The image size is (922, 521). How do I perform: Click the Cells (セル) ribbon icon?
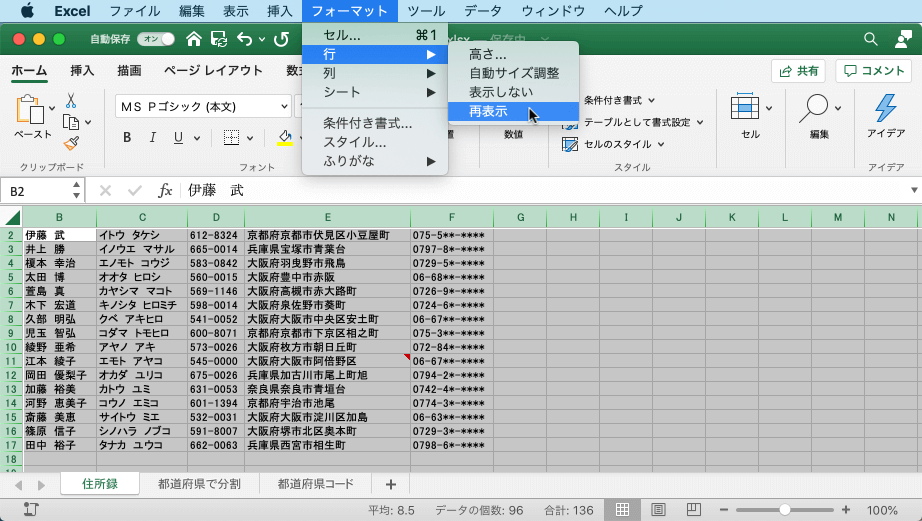click(744, 108)
